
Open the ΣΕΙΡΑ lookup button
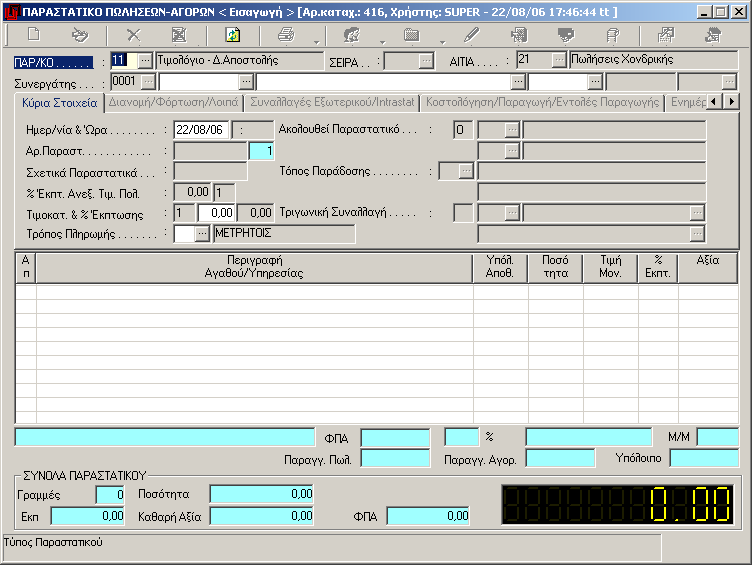click(x=426, y=61)
